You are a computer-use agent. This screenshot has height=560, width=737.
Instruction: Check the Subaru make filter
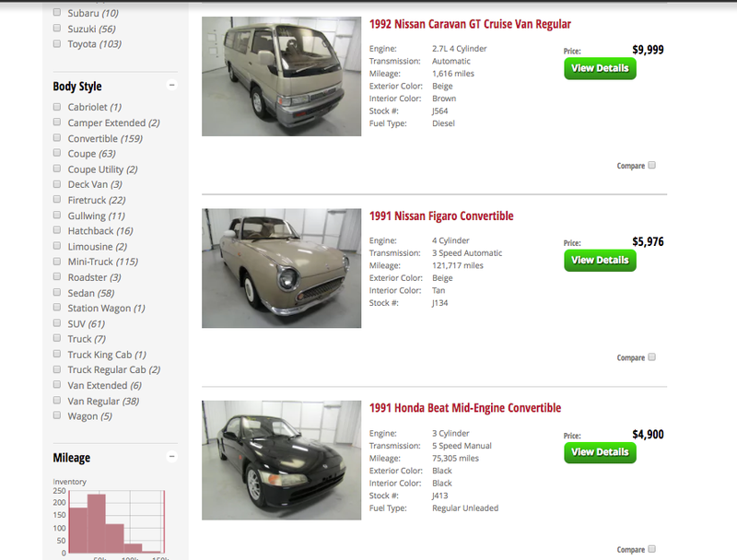[x=57, y=12]
